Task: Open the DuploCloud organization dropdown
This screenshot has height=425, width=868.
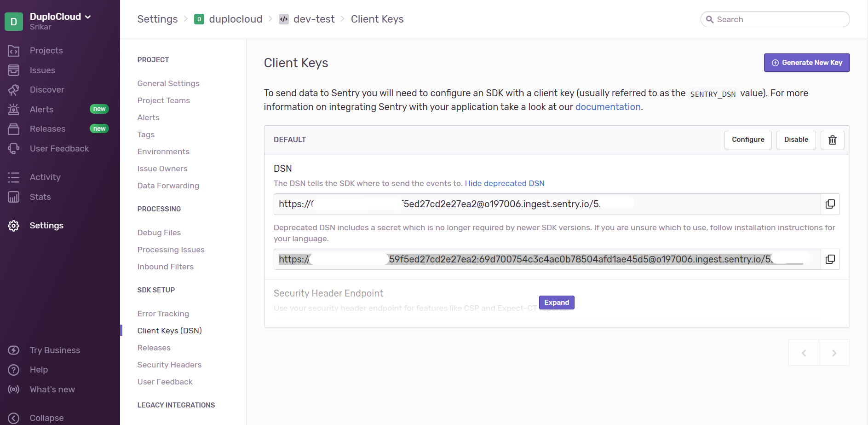Action: point(60,17)
